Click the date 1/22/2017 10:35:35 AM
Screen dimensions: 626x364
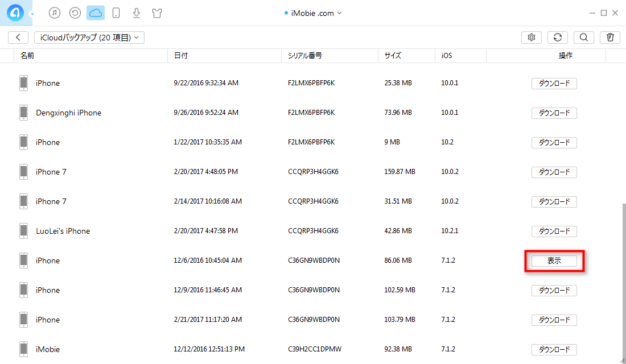pyautogui.click(x=208, y=142)
